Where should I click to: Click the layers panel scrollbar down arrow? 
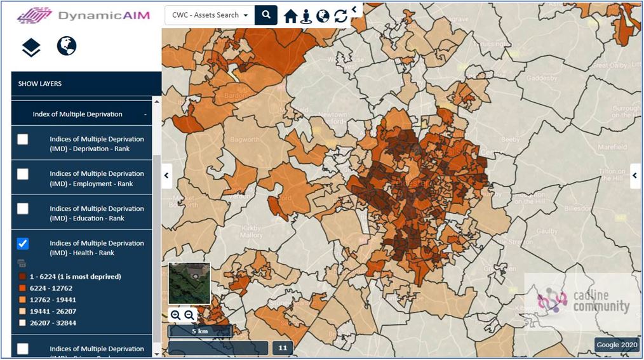click(156, 354)
